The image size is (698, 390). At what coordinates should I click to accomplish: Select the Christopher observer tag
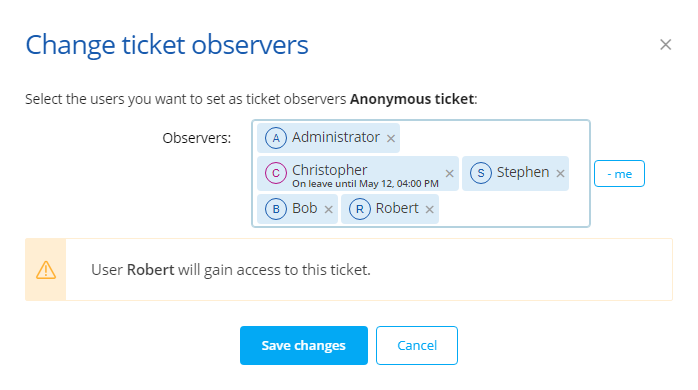click(x=357, y=174)
